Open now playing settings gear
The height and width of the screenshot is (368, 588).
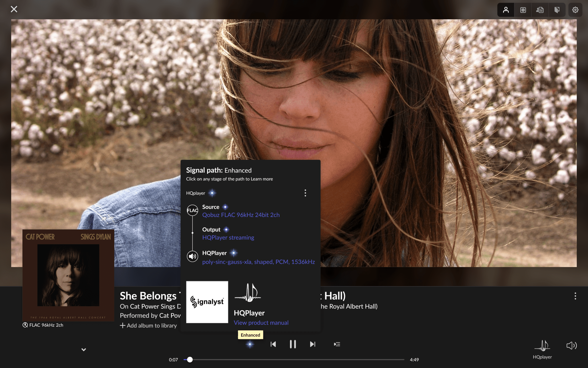[x=575, y=10]
